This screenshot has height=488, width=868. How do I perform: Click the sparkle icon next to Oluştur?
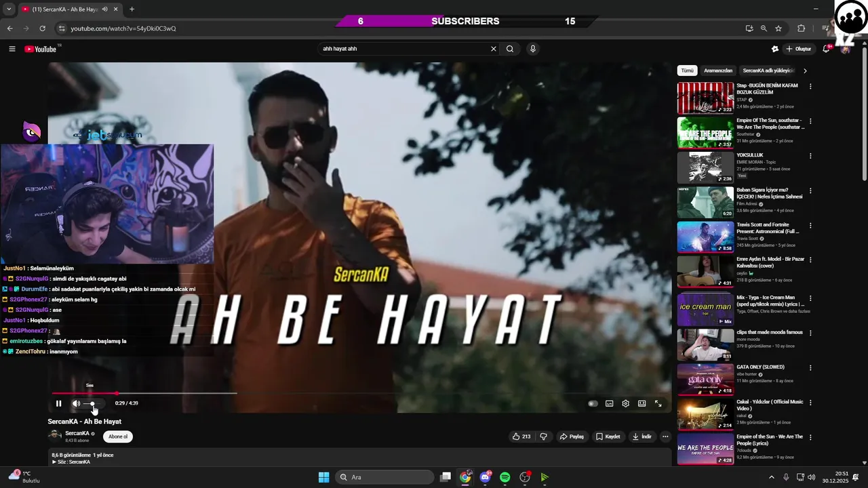[x=775, y=49]
